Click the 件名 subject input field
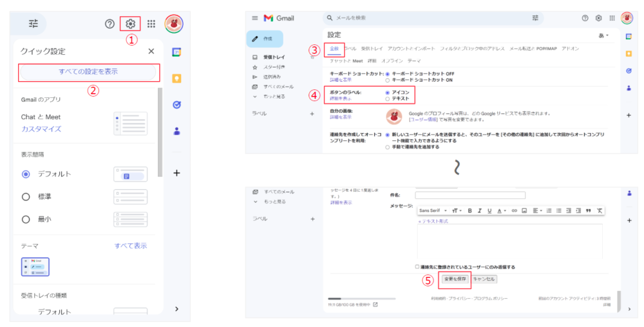 pos(470,195)
